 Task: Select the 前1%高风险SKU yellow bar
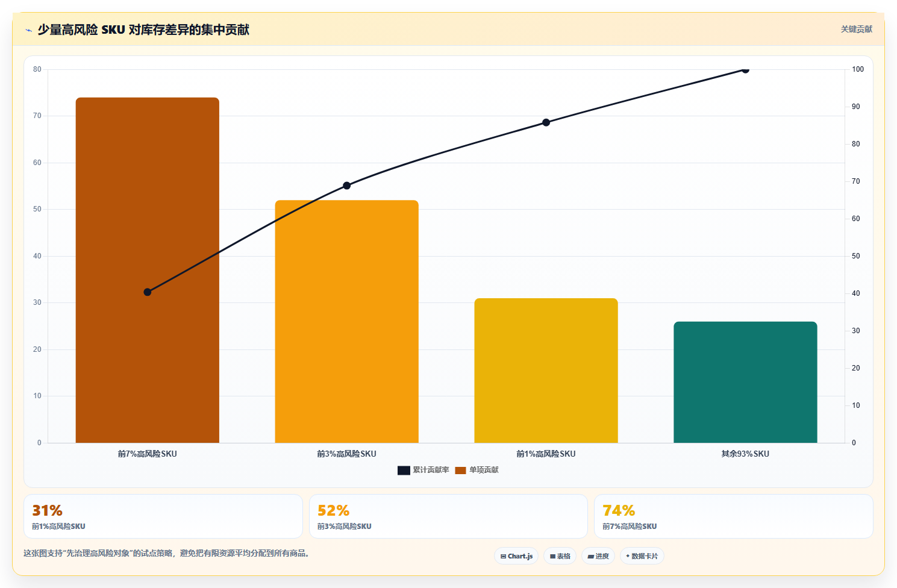point(546,371)
